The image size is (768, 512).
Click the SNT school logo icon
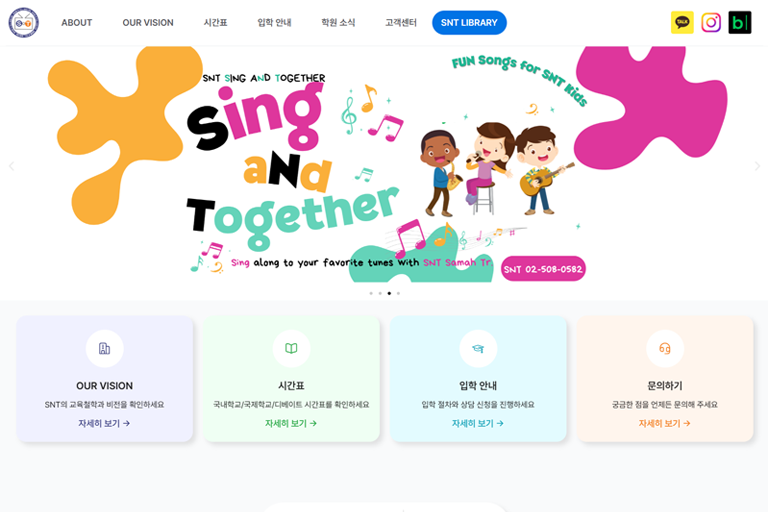pos(24,23)
